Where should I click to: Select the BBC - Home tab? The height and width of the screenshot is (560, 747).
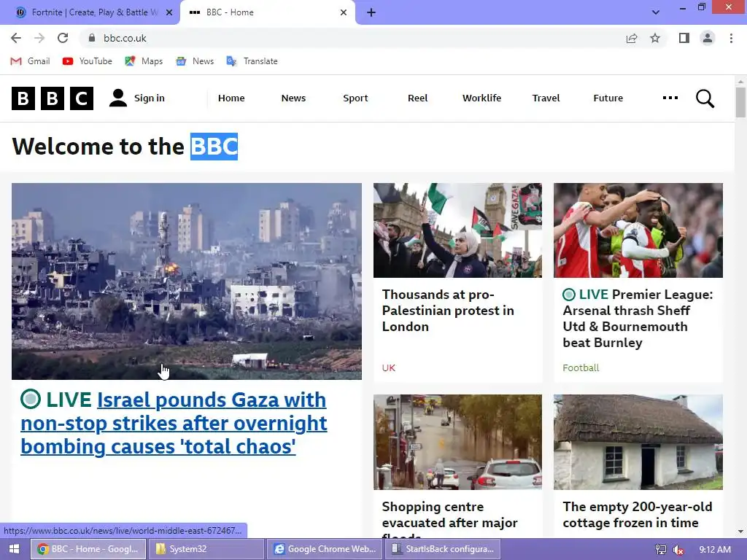pyautogui.click(x=267, y=12)
